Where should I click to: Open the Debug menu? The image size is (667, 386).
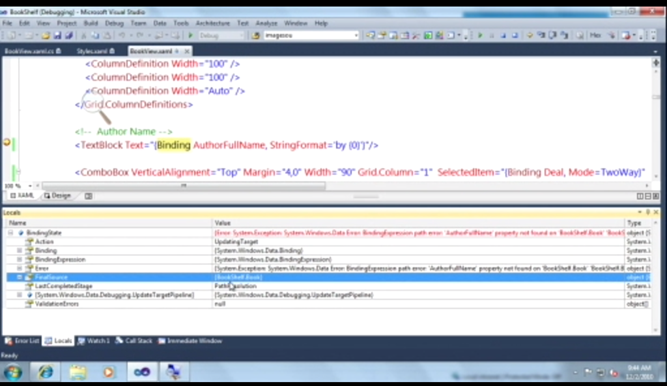click(114, 23)
